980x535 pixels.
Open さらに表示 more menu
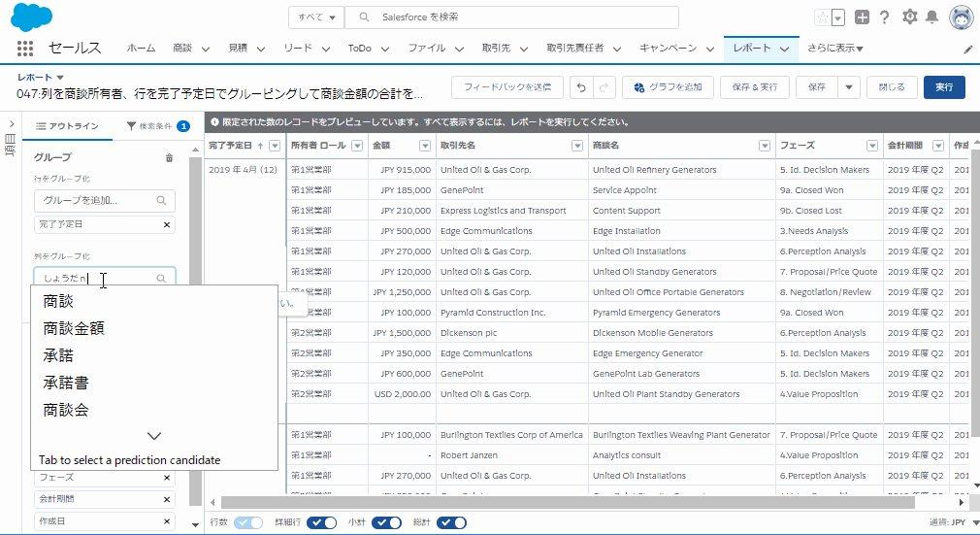pyautogui.click(x=835, y=49)
